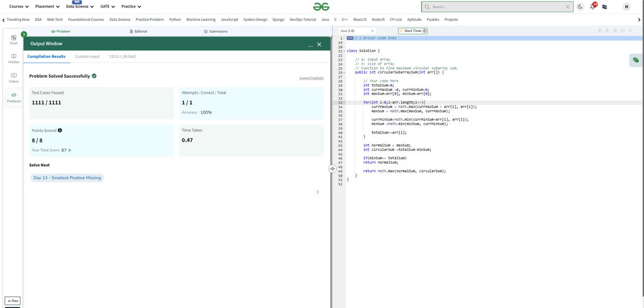Open the Placement dropdown menu

(47, 6)
